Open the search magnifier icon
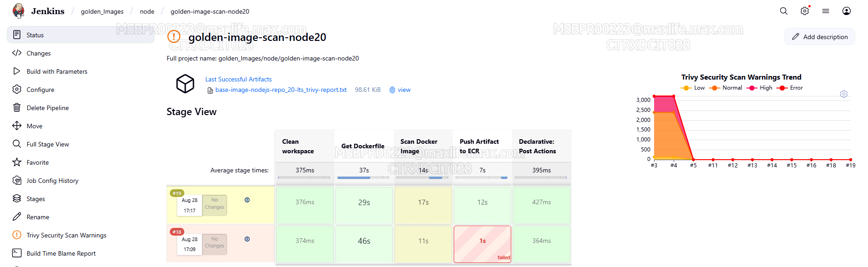Image resolution: width=868 pixels, height=267 pixels. (x=783, y=11)
